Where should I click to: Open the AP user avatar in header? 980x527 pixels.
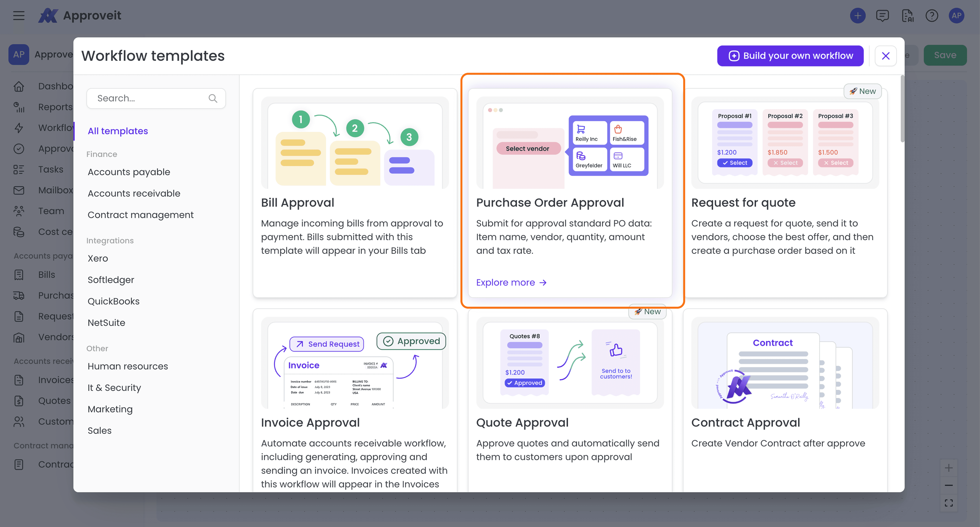[x=956, y=16]
